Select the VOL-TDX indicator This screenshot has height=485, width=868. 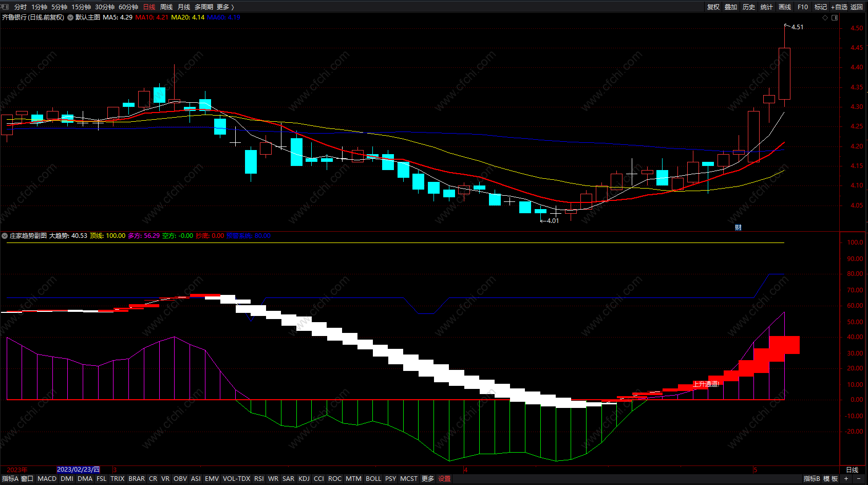point(236,478)
